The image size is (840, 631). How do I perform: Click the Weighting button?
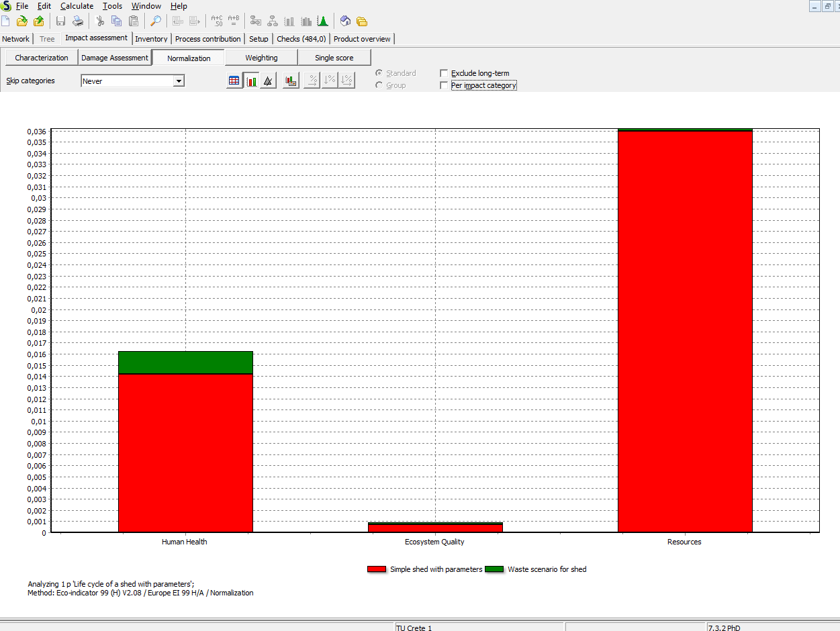261,58
